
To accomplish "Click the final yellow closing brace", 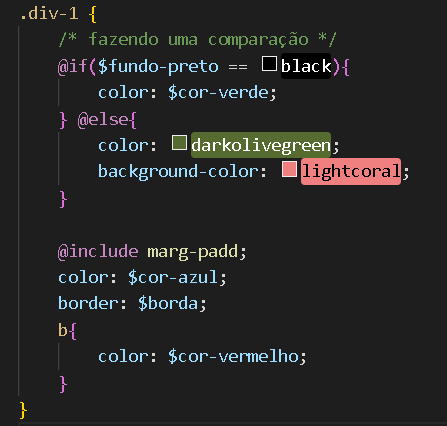I will click(23, 410).
